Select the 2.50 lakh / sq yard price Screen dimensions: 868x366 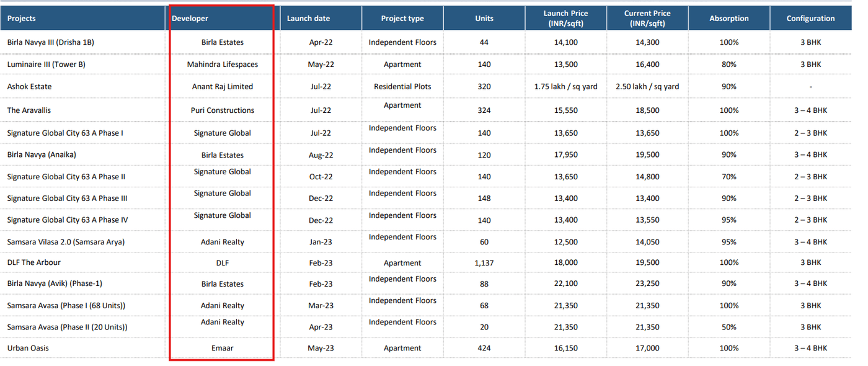pyautogui.click(x=647, y=87)
